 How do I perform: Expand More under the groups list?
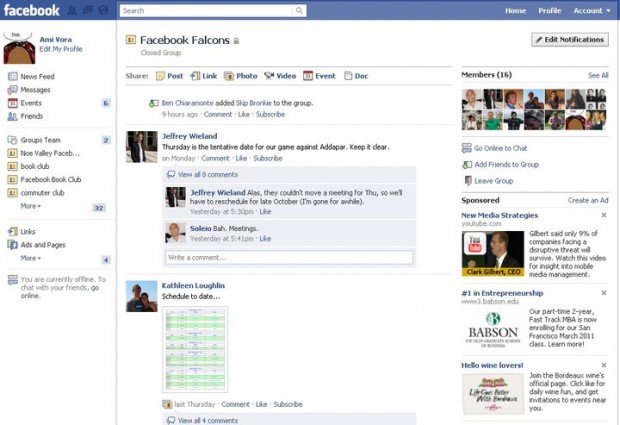[x=31, y=206]
